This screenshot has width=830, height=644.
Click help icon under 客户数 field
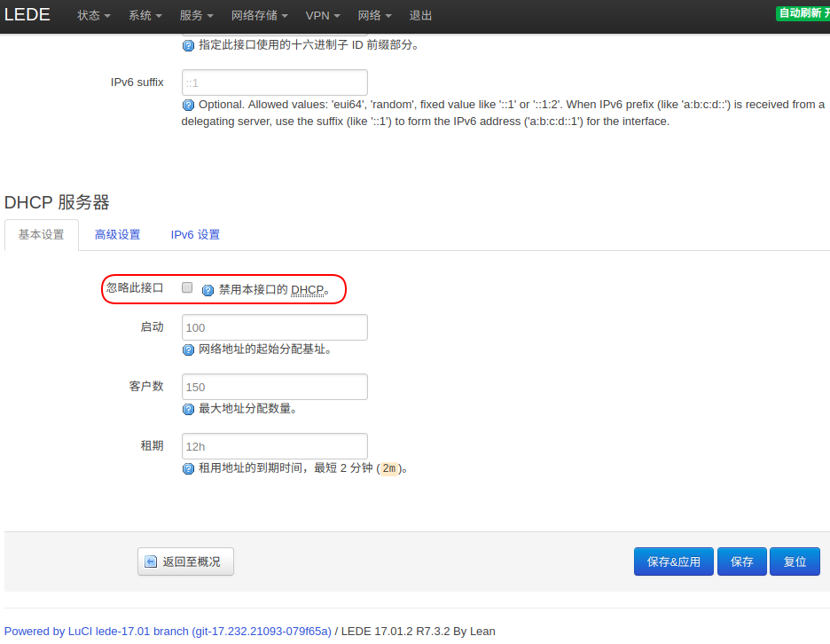(x=188, y=409)
